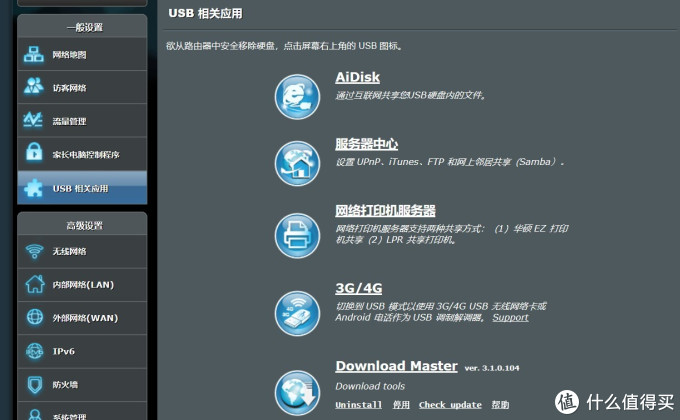Click the 3G/4G USB modem icon
The height and width of the screenshot is (420, 680).
pyautogui.click(x=297, y=313)
